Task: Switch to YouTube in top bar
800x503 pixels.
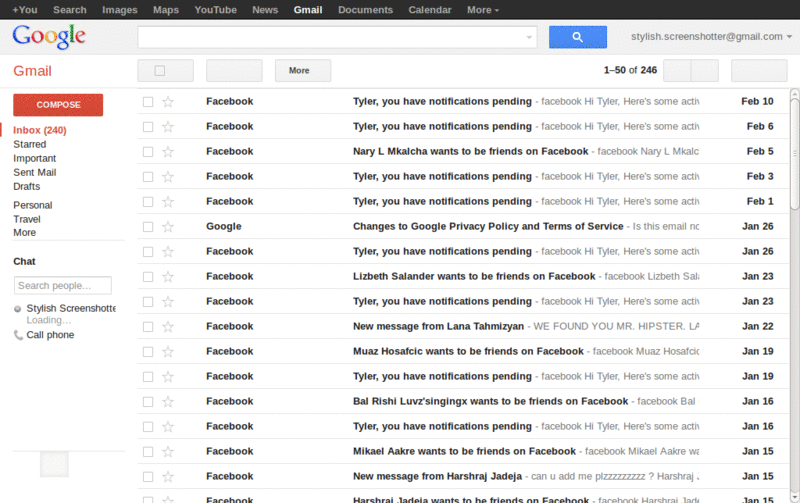Action: coord(215,10)
